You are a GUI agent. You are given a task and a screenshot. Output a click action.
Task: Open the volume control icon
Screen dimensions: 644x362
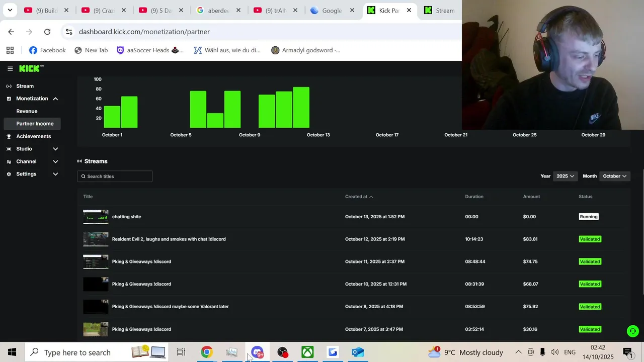(554, 352)
